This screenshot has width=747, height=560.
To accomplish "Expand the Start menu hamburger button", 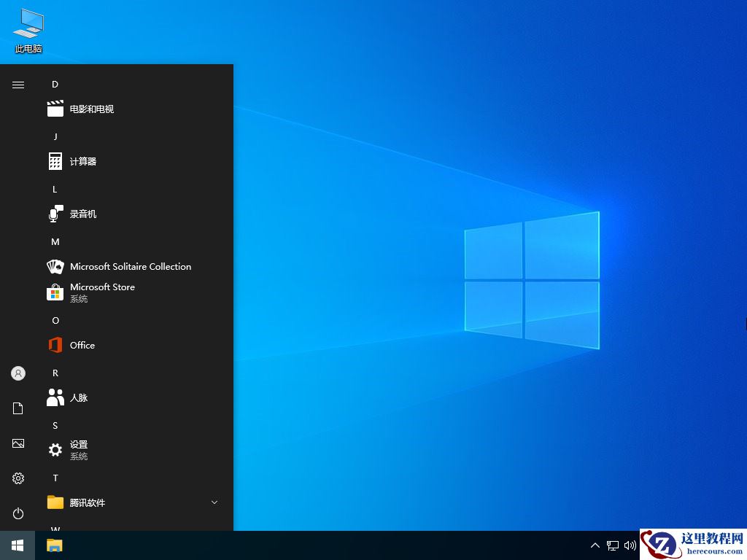I will pyautogui.click(x=18, y=85).
